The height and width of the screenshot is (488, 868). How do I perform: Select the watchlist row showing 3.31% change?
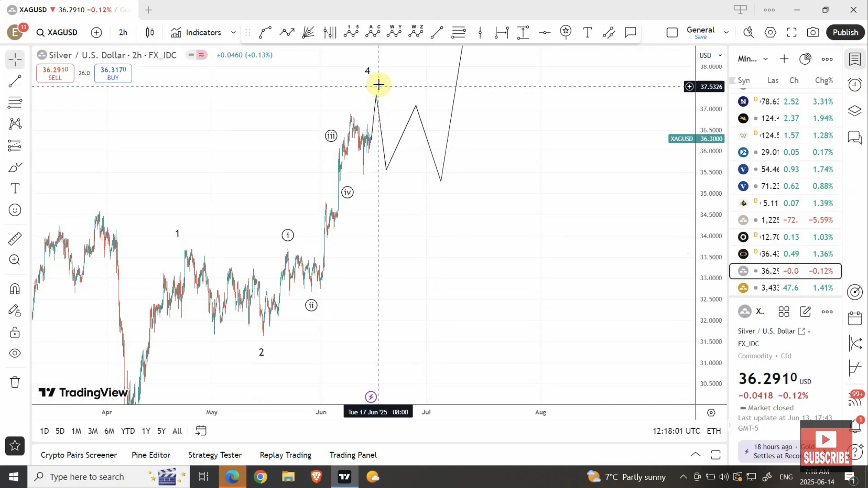tap(785, 102)
